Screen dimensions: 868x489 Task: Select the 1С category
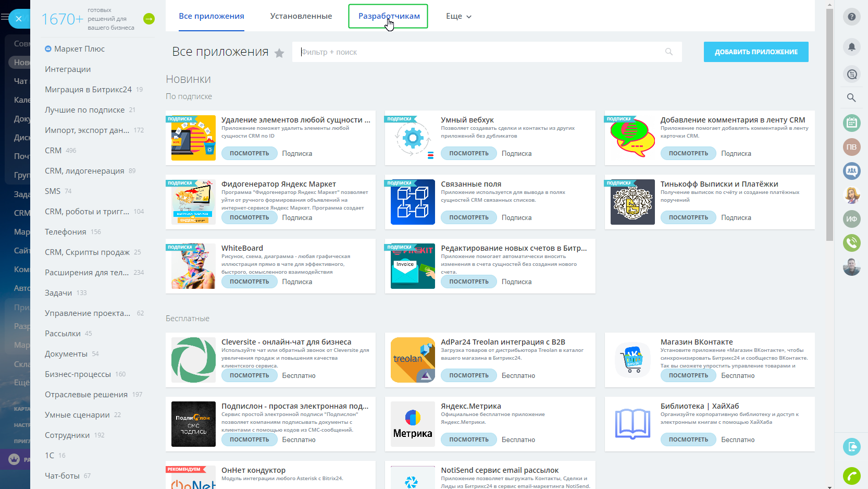pos(49,455)
